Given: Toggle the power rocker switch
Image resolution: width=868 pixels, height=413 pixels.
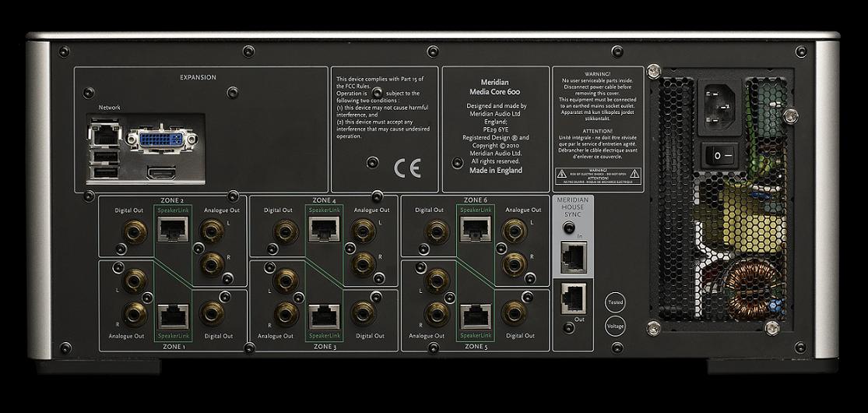Looking at the screenshot, I should 720,156.
